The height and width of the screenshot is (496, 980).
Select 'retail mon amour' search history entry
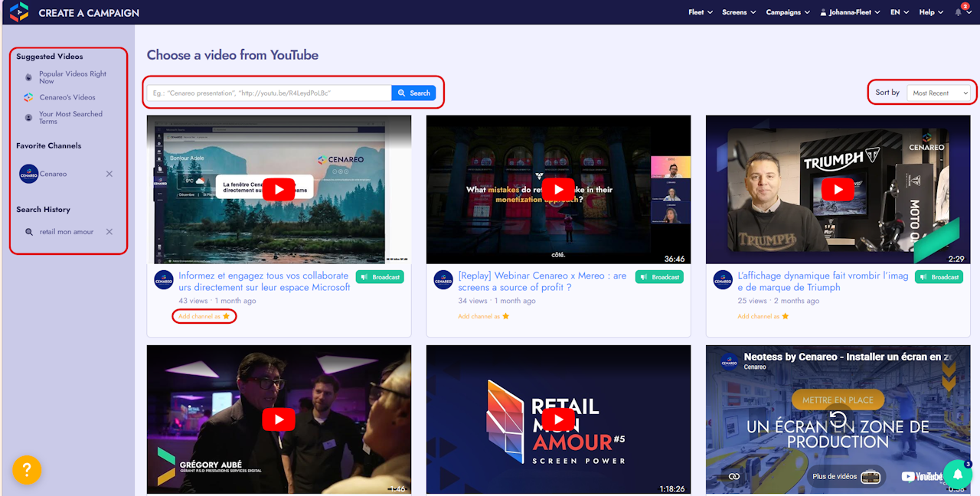[x=67, y=232]
